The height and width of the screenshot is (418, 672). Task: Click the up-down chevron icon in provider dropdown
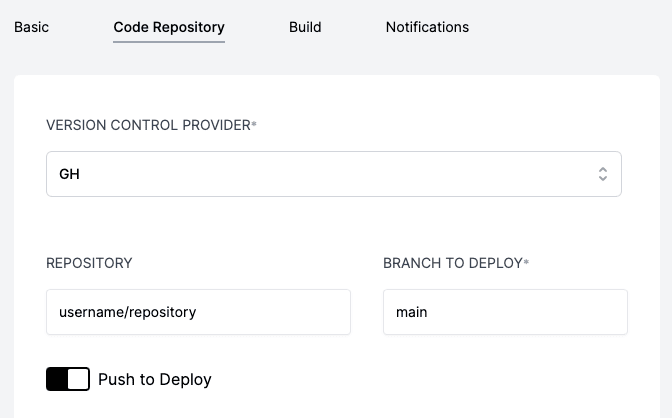pyautogui.click(x=603, y=174)
